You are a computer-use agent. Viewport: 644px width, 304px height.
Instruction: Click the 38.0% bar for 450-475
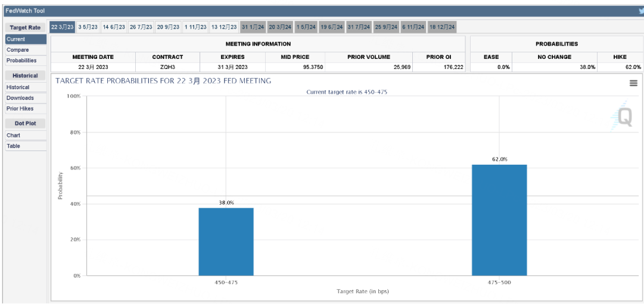226,242
